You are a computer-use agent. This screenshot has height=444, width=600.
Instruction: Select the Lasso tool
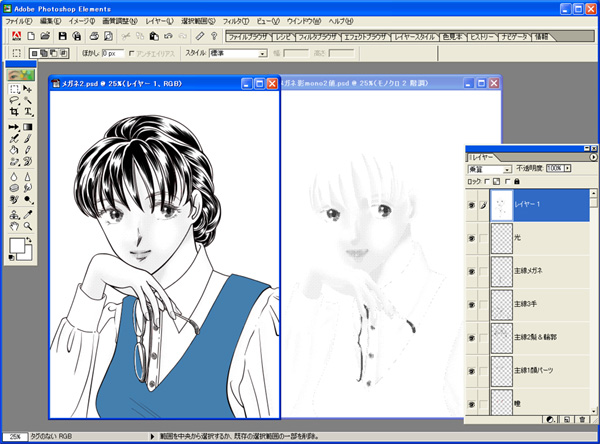click(x=14, y=100)
